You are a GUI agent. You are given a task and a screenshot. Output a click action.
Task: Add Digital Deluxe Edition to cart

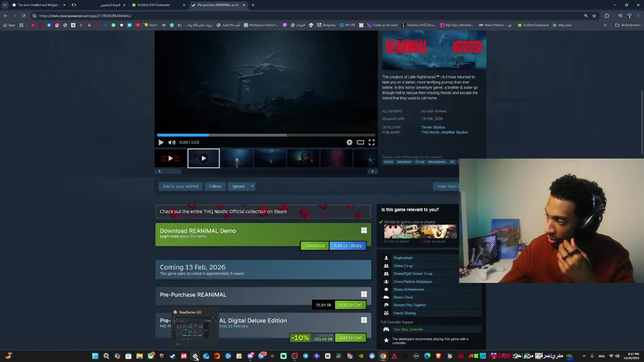[350, 337]
